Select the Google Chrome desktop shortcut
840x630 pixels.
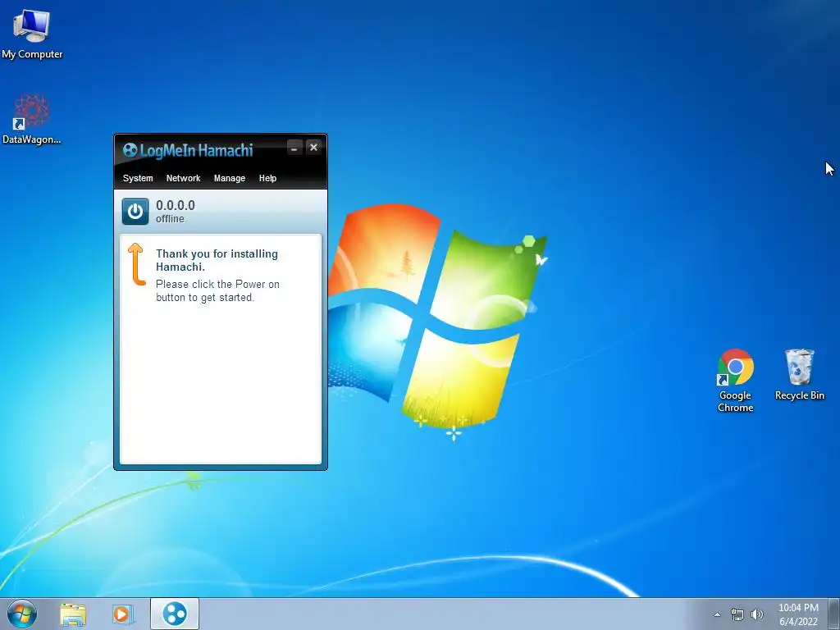(736, 381)
